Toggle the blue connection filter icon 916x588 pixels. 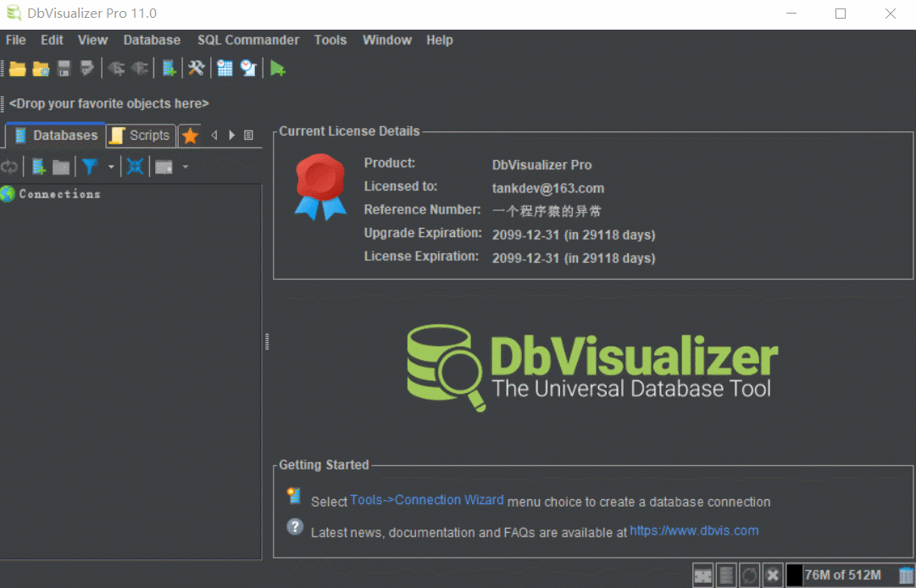point(89,166)
